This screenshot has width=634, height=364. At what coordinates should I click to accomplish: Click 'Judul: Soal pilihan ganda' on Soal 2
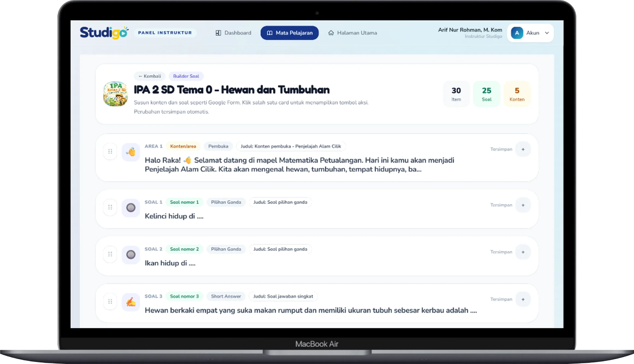point(280,249)
